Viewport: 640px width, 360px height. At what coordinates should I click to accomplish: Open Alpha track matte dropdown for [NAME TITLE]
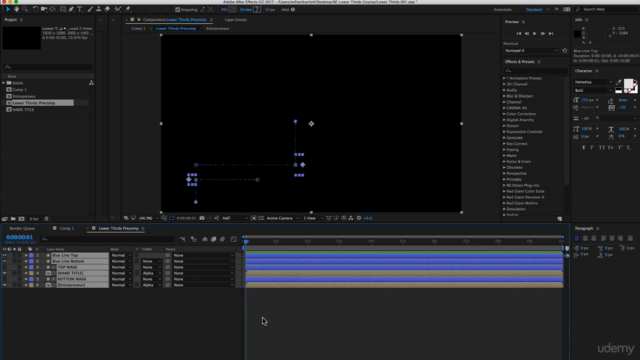tap(151, 273)
